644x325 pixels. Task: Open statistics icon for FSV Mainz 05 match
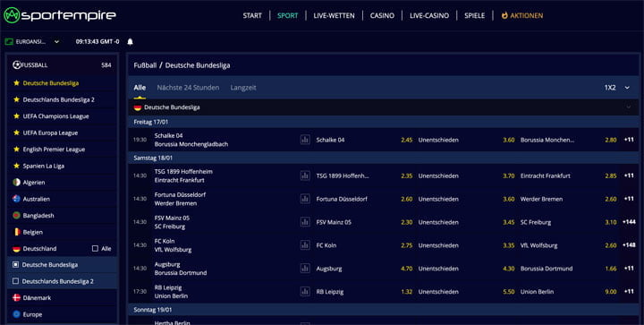(x=305, y=222)
